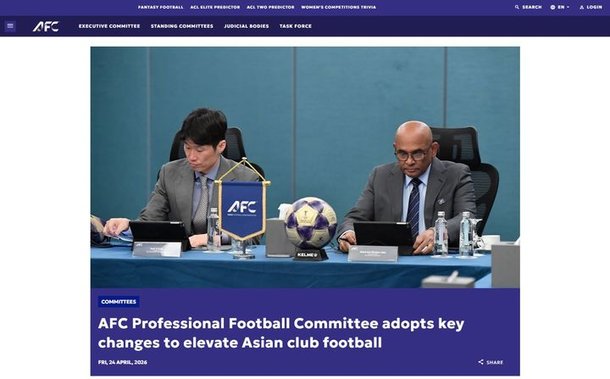Viewport: 610px width, 379px height.
Task: Click the share icon
Action: point(481,362)
